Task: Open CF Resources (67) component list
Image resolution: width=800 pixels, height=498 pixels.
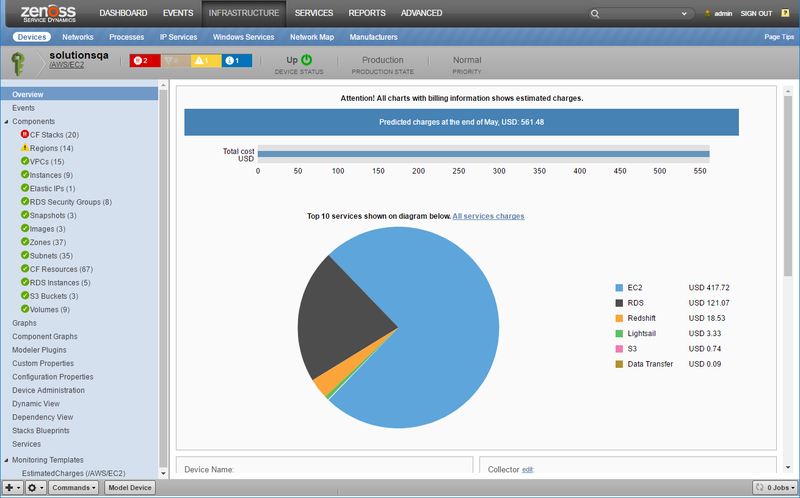Action: 61,269
